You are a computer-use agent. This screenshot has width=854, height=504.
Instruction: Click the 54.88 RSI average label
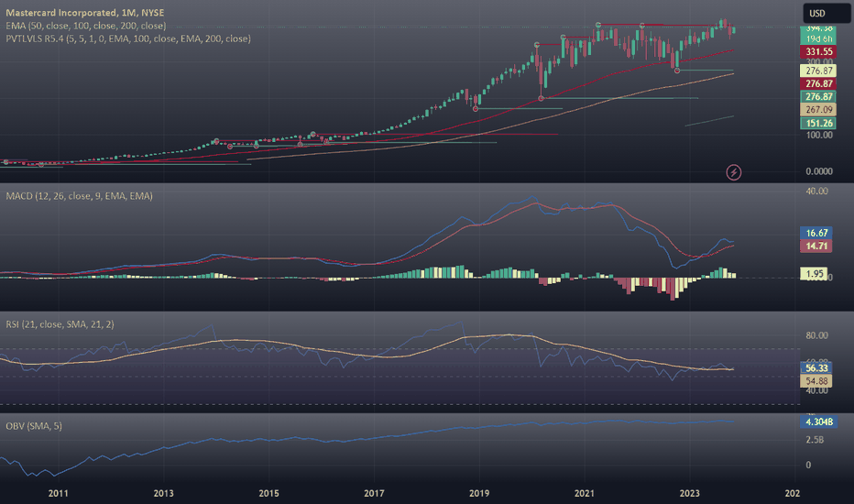click(816, 381)
